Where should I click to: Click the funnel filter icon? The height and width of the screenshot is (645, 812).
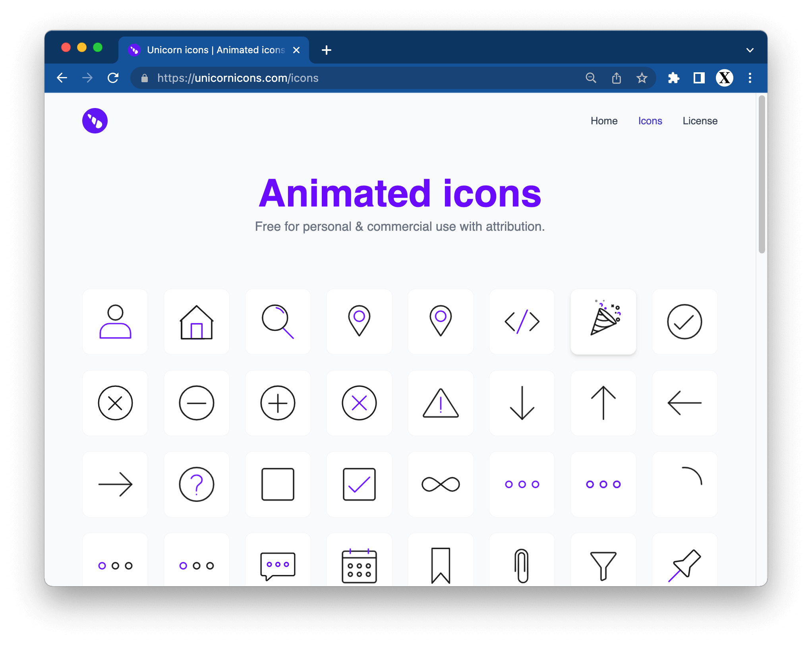tap(603, 565)
